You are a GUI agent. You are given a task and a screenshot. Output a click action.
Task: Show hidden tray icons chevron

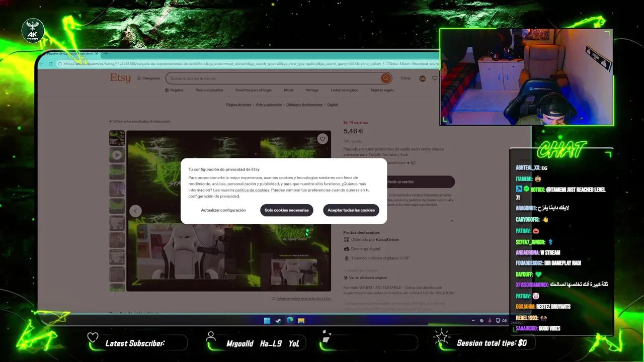[x=473, y=320]
